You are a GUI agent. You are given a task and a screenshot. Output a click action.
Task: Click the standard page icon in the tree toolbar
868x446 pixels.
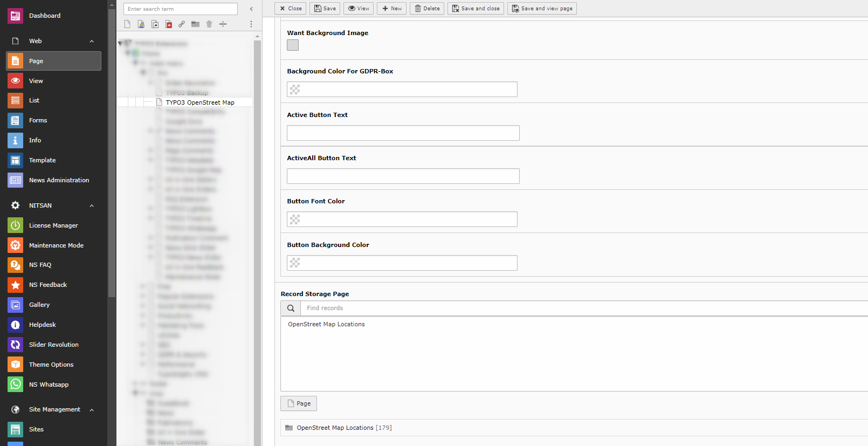[127, 24]
